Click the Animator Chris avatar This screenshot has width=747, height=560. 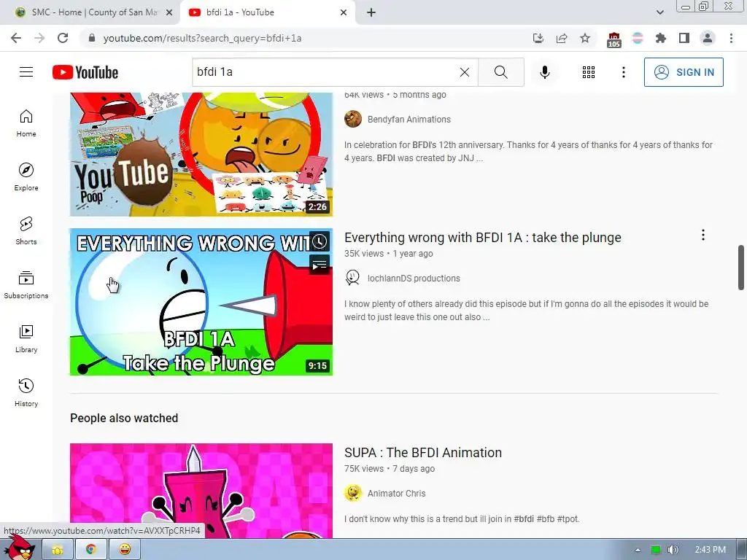click(352, 494)
